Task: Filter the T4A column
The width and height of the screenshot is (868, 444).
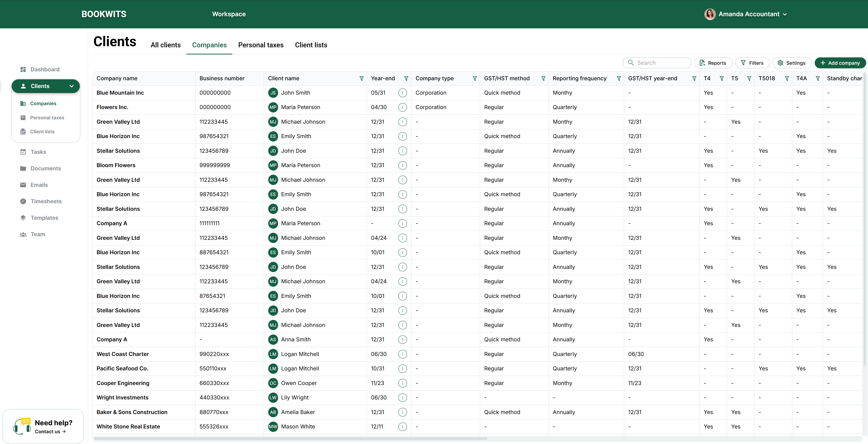Action: [817, 78]
